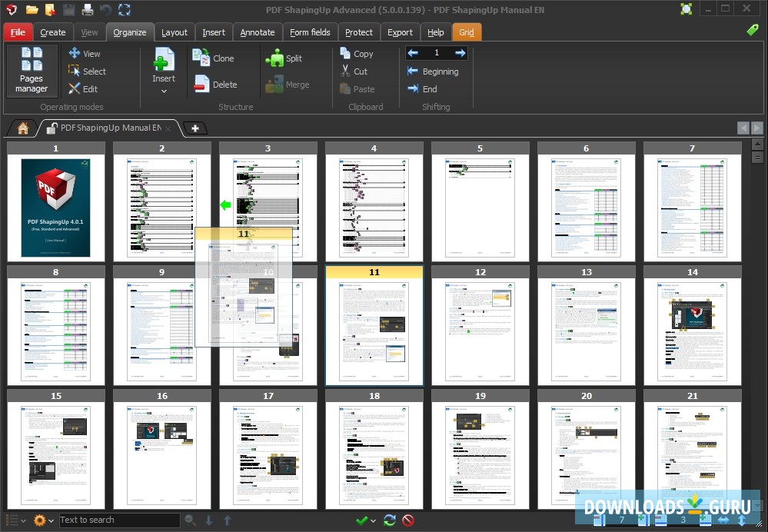This screenshot has width=768, height=532.
Task: Click the Delete pages icon
Action: 218,84
